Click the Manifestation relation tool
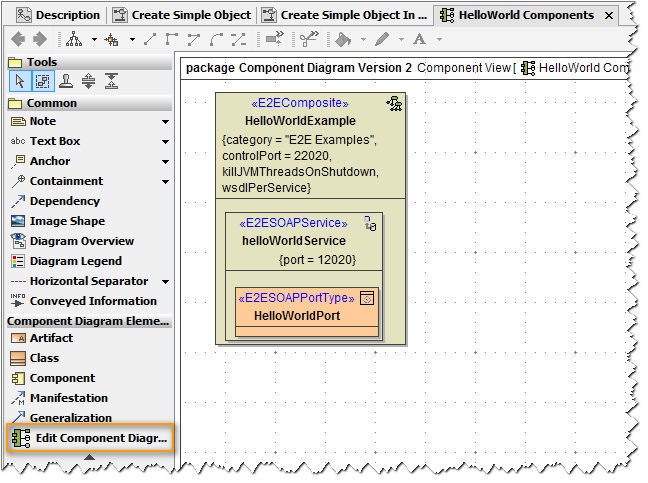 pos(68,398)
